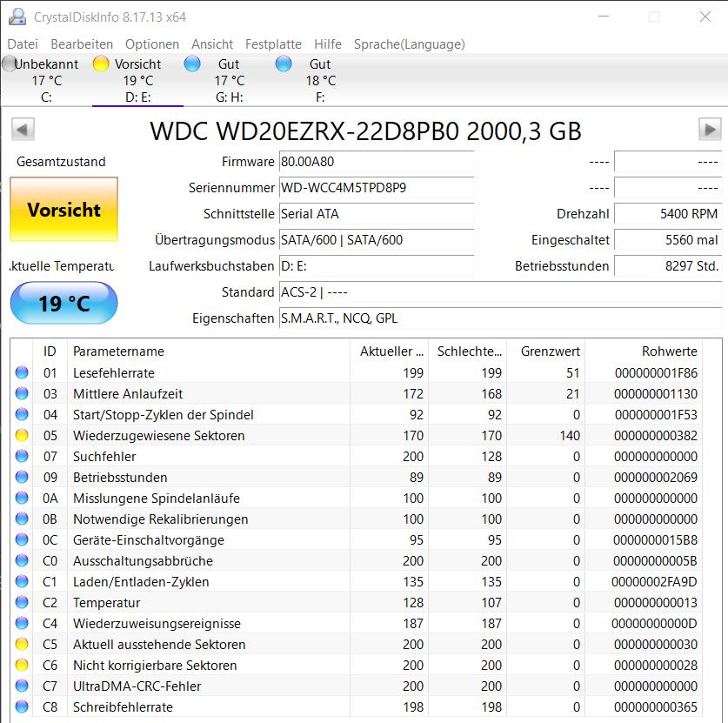Click the next disk arrow button
This screenshot has width=728, height=723.
(x=710, y=129)
